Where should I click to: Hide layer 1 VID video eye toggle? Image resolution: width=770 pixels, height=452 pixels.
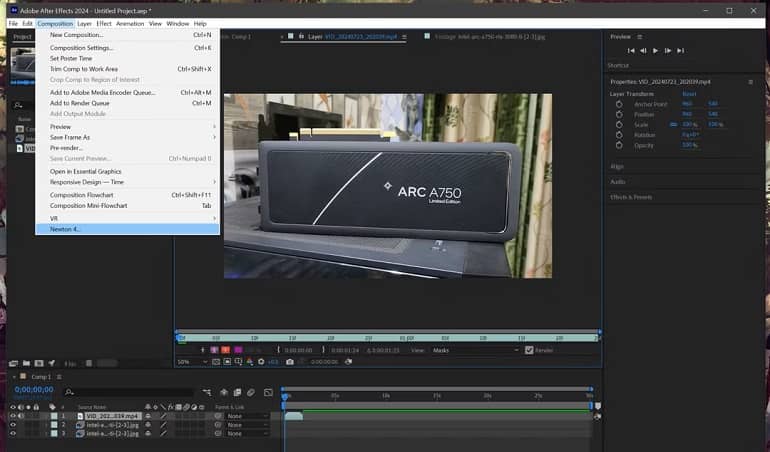(x=13, y=416)
